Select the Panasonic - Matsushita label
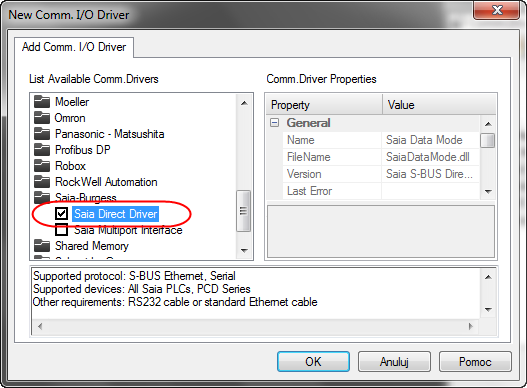This screenshot has height=388, width=527. 110,134
